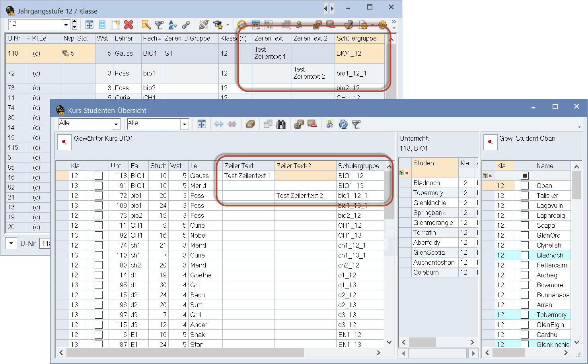The height and width of the screenshot is (364, 588).
Task: Click the chain link icon in Jahrgangsstufe toolbar
Action: pos(186,25)
